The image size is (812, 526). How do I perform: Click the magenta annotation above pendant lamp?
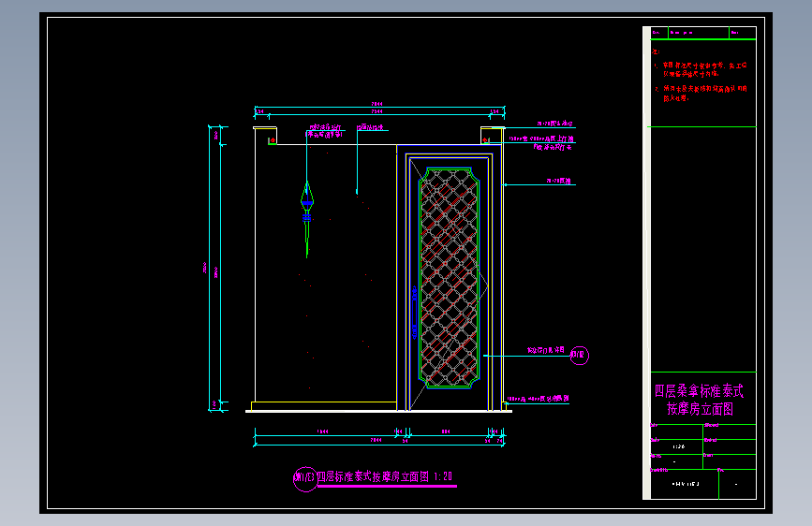click(326, 130)
